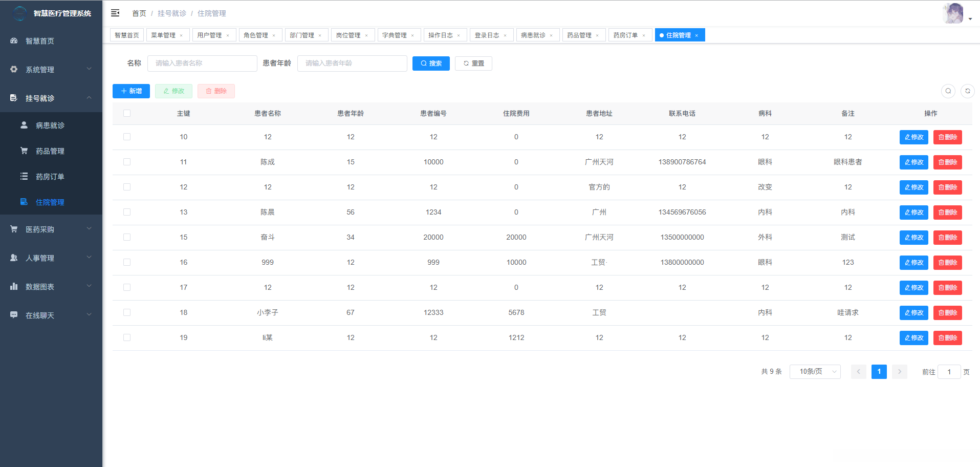Refresh the table with the circular refresh icon
Viewport: 980px width, 467px height.
(968, 91)
